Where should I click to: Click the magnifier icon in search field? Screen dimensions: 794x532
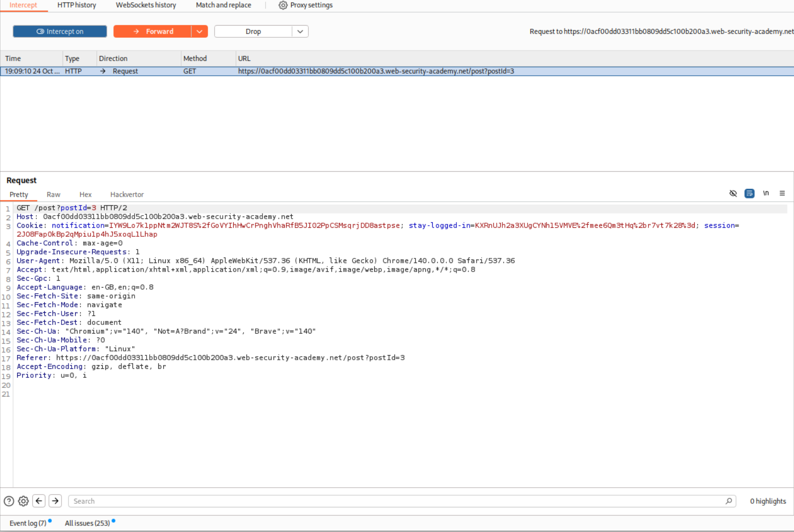[x=729, y=501]
